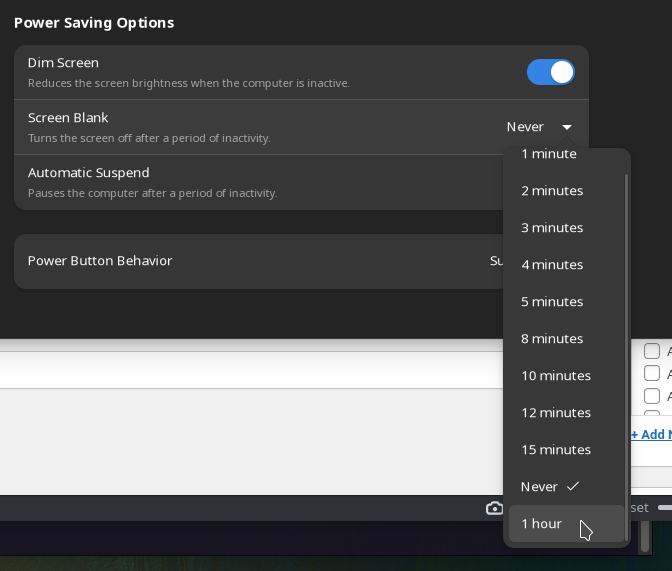Viewport: 672px width, 571px height.
Task: Choose 4 minutes option
Action: [566, 264]
